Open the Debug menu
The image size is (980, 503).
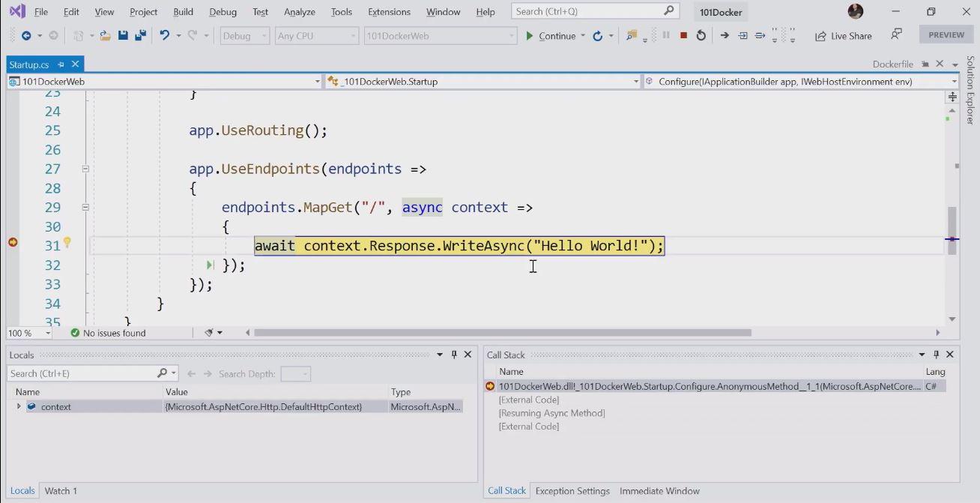(223, 12)
